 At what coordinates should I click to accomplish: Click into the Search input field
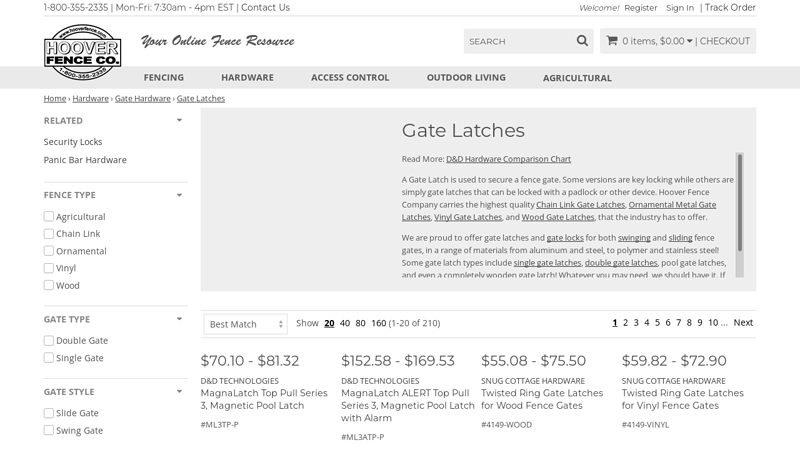click(x=520, y=41)
